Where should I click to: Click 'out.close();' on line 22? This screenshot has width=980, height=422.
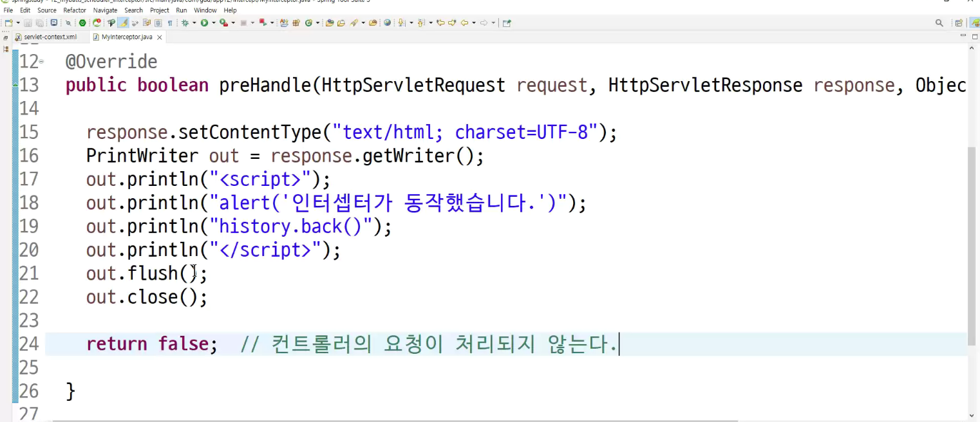147,297
